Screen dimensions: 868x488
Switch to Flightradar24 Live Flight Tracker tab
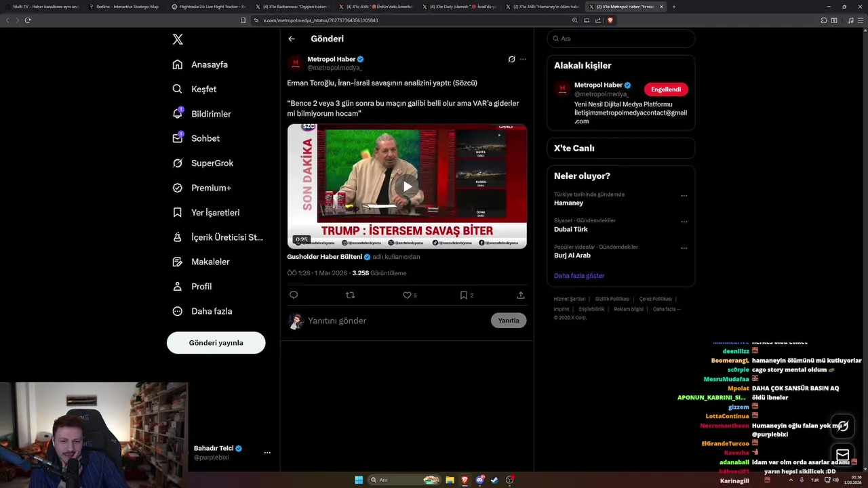click(207, 7)
